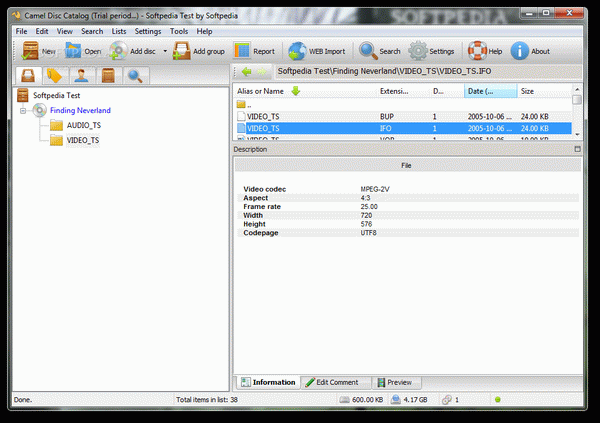Screen dimensions: 600x423
Task: Switch to the Edit Comment tab
Action: 337,382
